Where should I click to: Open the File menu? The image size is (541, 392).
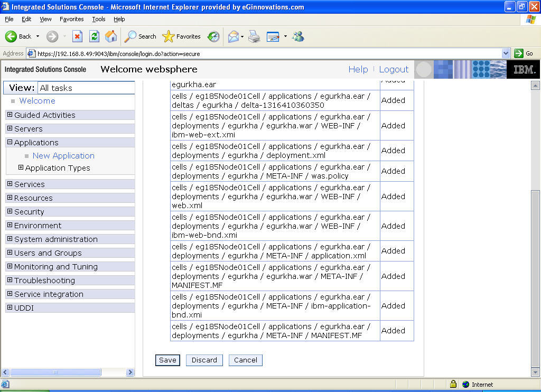click(x=9, y=20)
